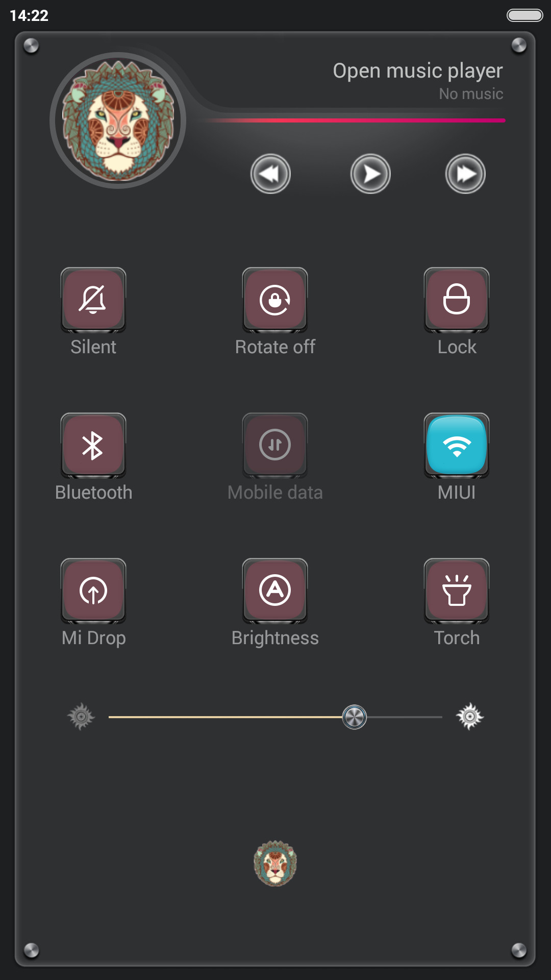Tap the Rotate off tile

[x=275, y=300]
